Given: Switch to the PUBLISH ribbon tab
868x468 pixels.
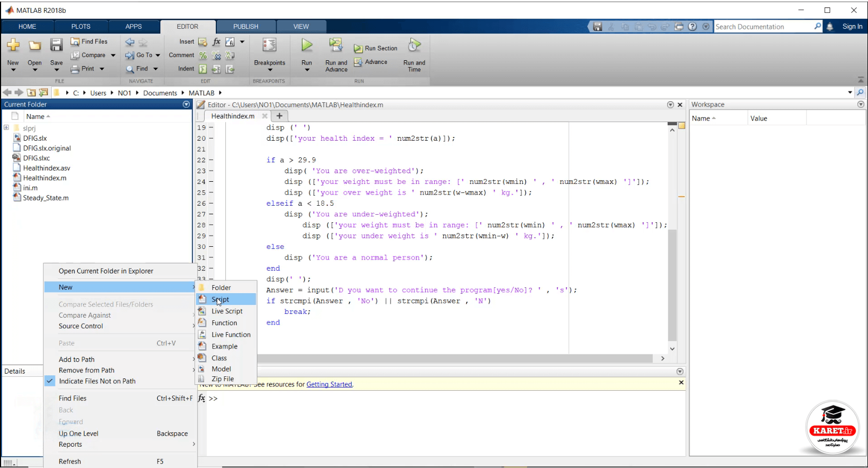Looking at the screenshot, I should (x=246, y=27).
